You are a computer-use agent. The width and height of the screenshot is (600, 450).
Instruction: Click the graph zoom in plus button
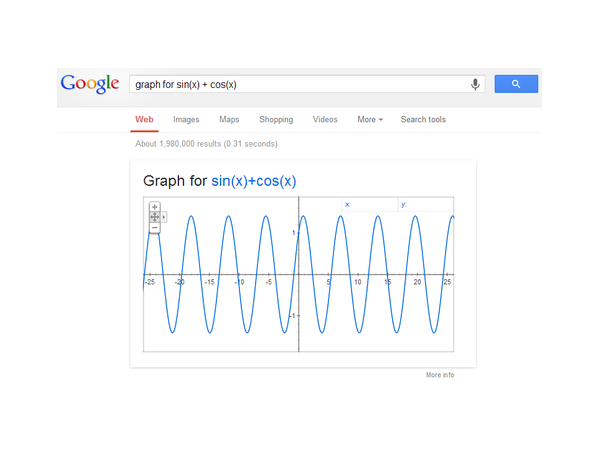[155, 207]
